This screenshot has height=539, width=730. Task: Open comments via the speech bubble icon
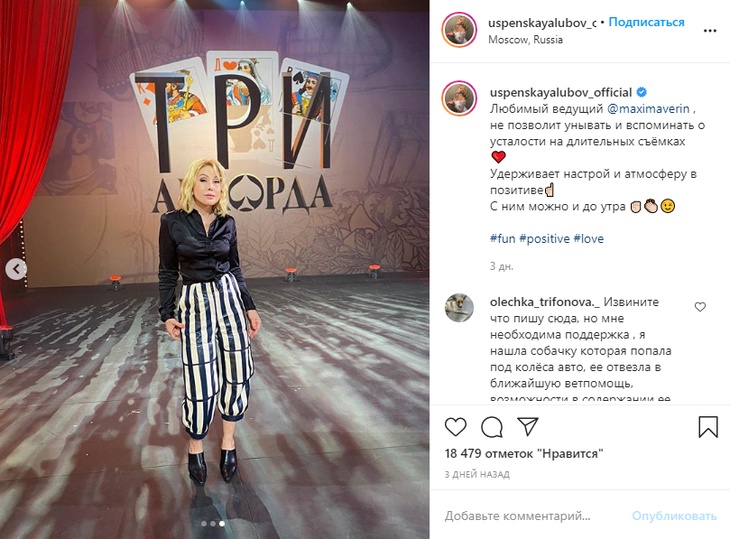click(492, 427)
